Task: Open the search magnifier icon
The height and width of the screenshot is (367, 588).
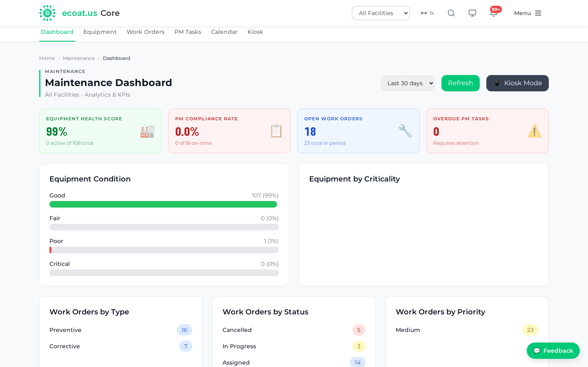Action: coord(451,13)
